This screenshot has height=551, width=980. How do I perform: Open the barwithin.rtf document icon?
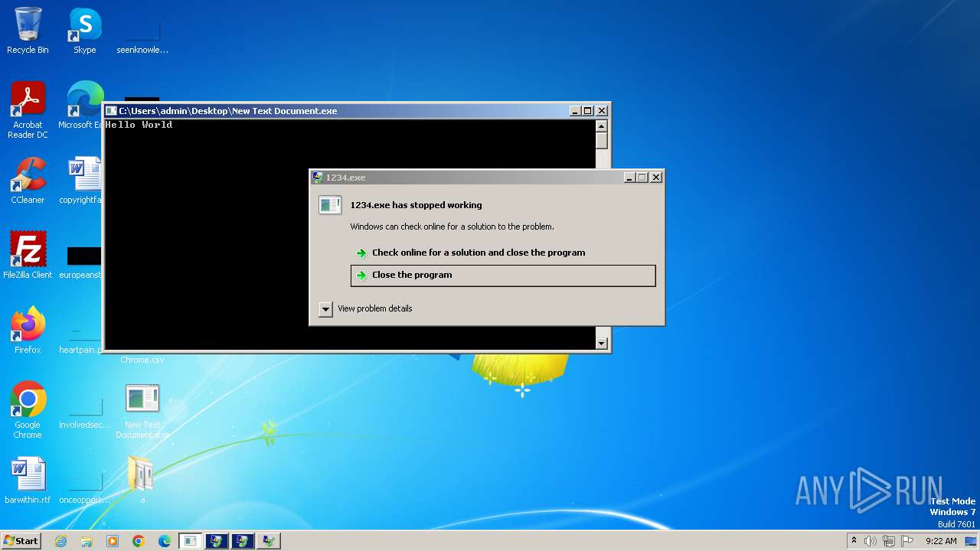(x=28, y=481)
